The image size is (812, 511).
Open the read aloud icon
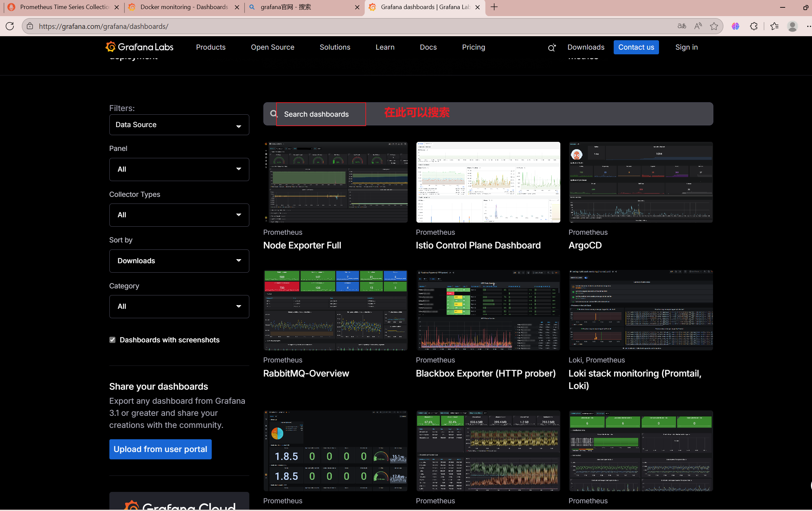tap(698, 26)
